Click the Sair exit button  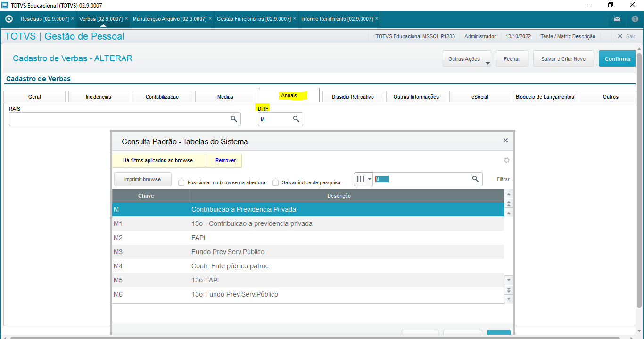click(626, 36)
